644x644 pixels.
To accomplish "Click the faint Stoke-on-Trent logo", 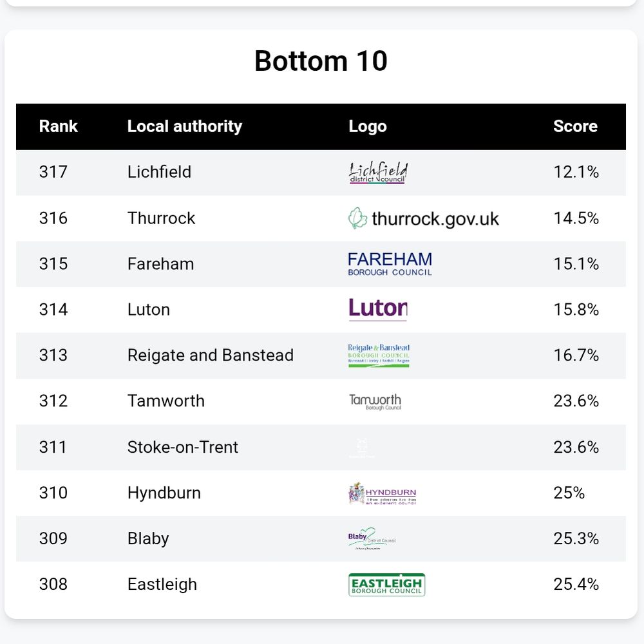I will tap(361, 448).
